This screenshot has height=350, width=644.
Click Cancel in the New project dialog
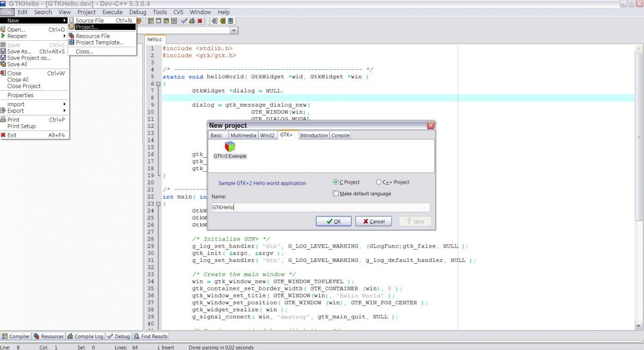(374, 221)
